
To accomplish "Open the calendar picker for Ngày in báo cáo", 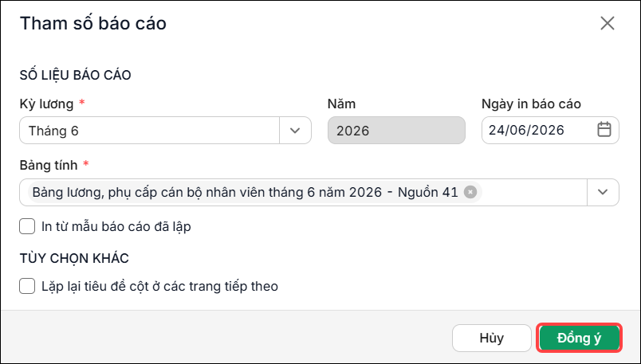I will pyautogui.click(x=604, y=130).
